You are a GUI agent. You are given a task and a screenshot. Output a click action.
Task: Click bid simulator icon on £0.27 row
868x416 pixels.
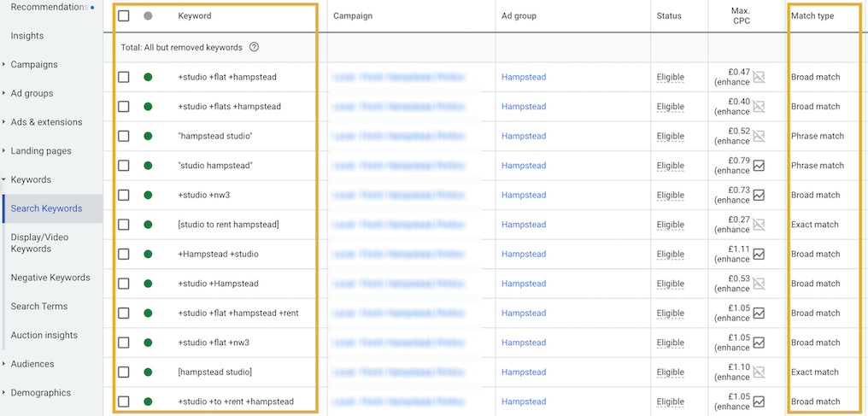coord(759,225)
